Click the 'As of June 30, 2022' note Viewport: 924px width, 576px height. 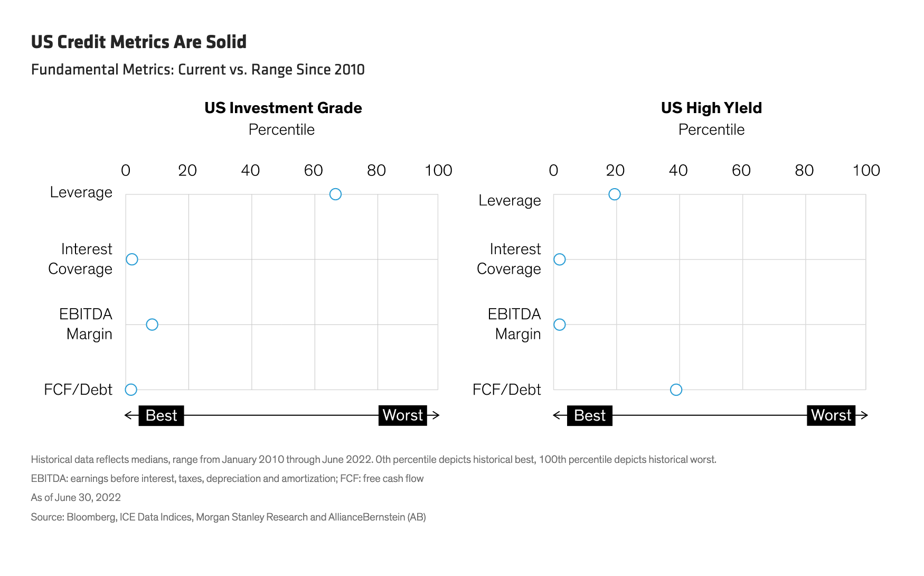76,497
